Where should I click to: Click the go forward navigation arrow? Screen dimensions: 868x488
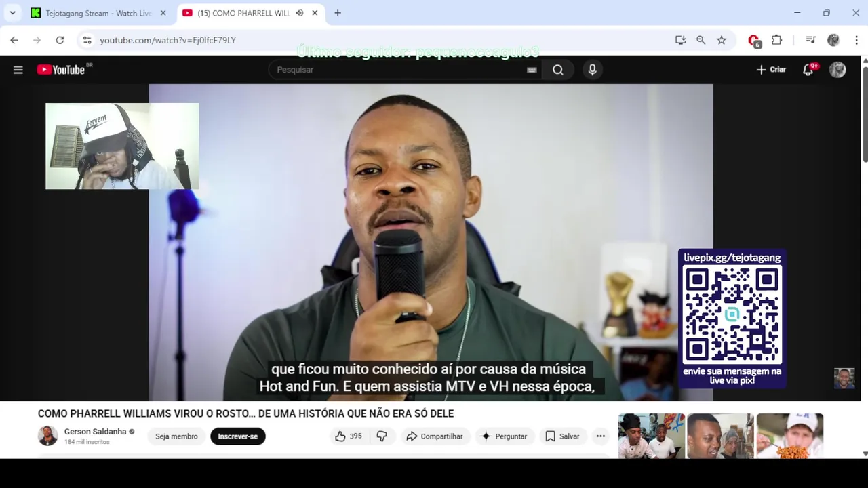(37, 40)
